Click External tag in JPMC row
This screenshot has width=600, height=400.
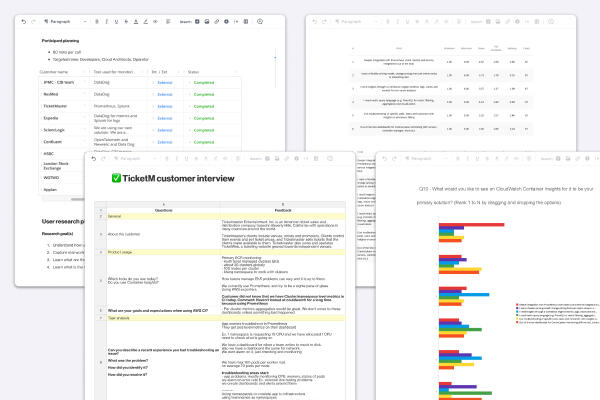[165, 83]
